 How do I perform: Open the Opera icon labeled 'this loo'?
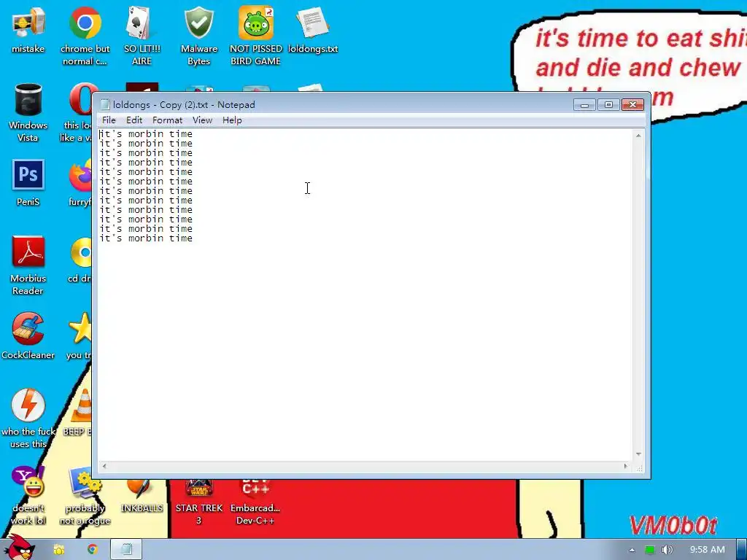(79, 113)
